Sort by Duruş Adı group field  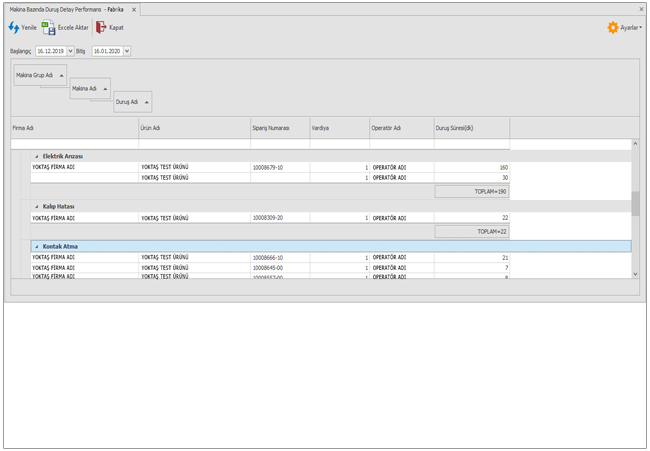tap(132, 102)
